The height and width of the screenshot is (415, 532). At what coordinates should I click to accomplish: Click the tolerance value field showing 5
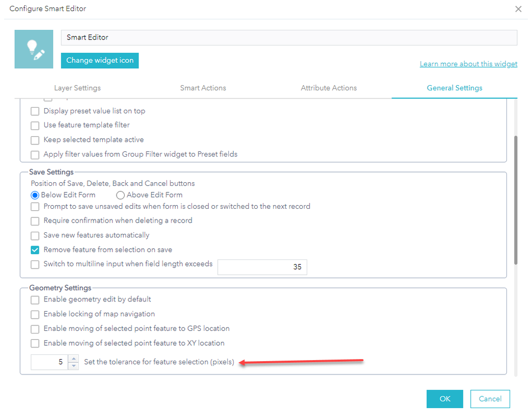tap(50, 362)
